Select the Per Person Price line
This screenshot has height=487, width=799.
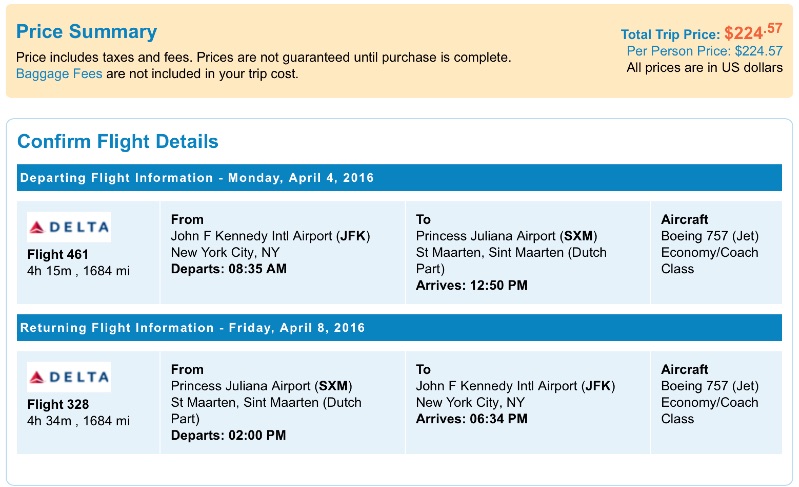[704, 51]
